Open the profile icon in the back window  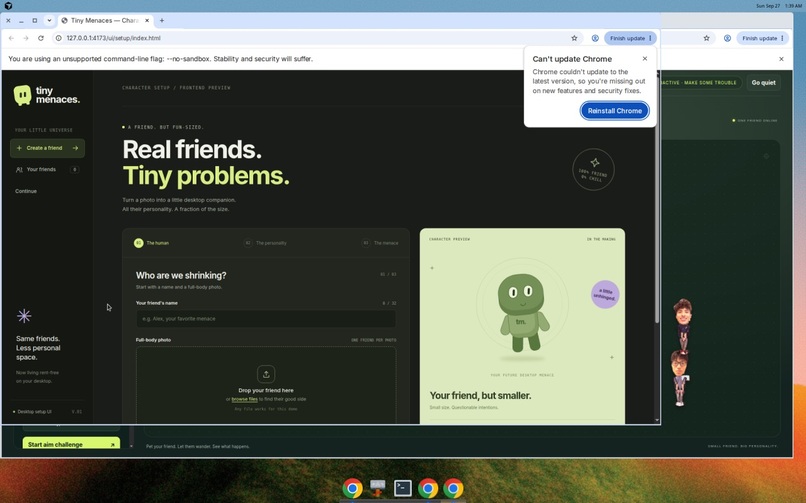727,38
